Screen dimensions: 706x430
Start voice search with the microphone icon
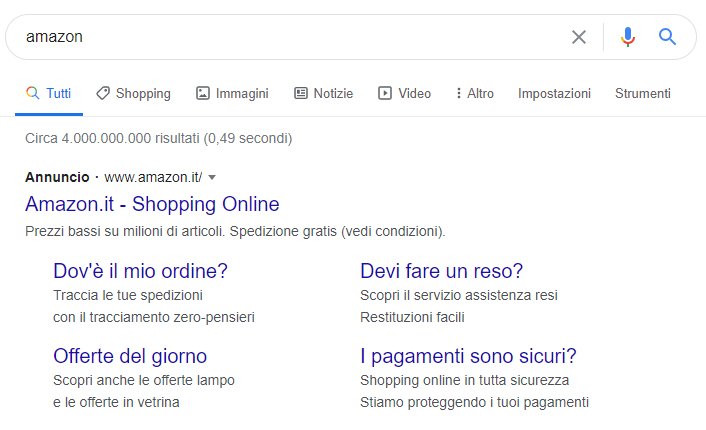628,37
